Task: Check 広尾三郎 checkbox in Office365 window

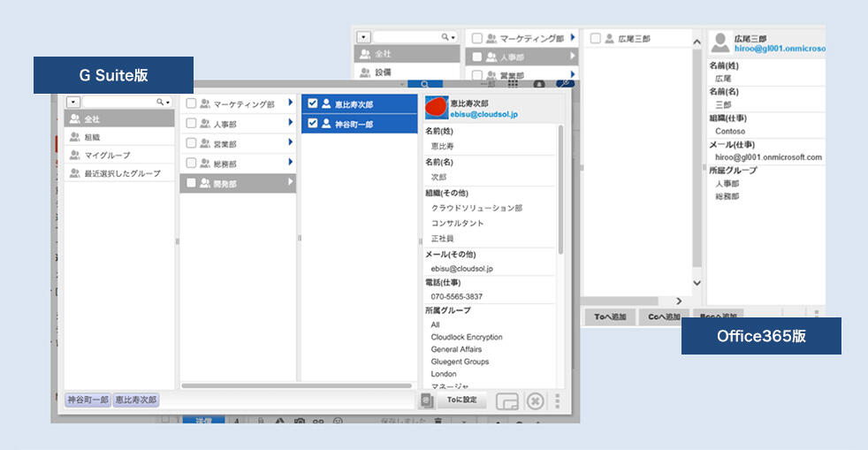Action: pyautogui.click(x=595, y=38)
